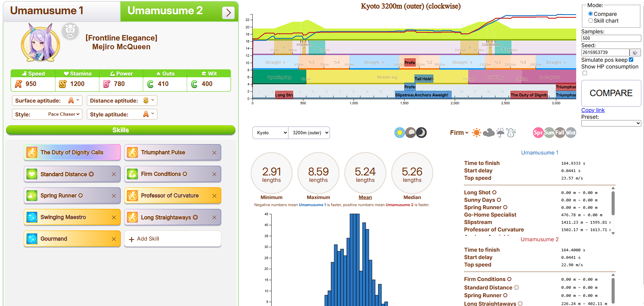Select the Winter season icon
Viewport: 644px width, 306px height.
point(571,133)
